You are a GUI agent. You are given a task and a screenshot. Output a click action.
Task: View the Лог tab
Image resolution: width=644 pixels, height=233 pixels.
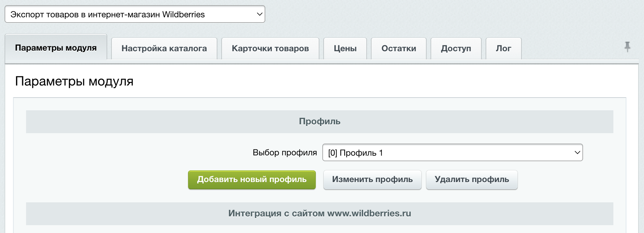503,49
